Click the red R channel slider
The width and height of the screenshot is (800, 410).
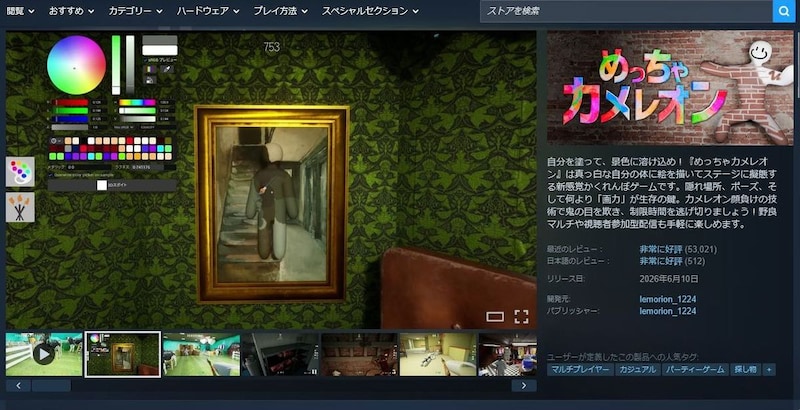point(71,102)
